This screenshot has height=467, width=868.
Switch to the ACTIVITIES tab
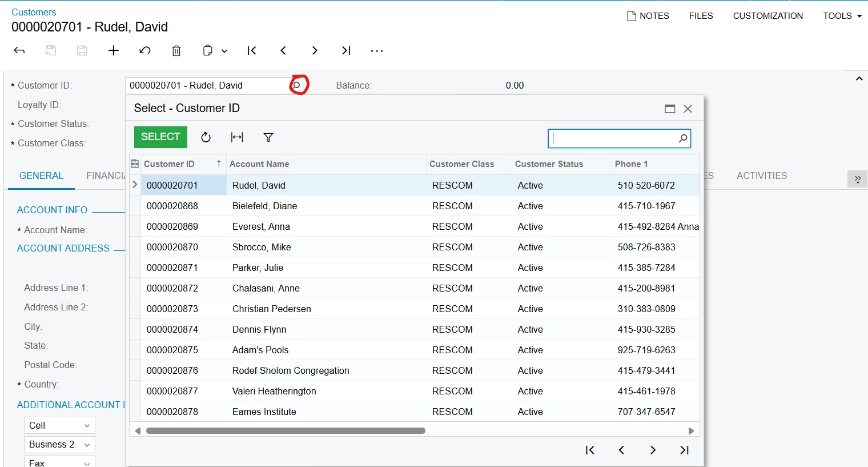pos(762,176)
